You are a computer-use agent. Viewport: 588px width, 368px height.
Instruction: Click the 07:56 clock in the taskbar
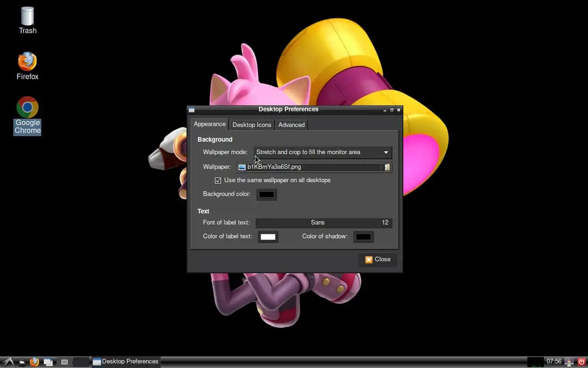click(x=554, y=362)
